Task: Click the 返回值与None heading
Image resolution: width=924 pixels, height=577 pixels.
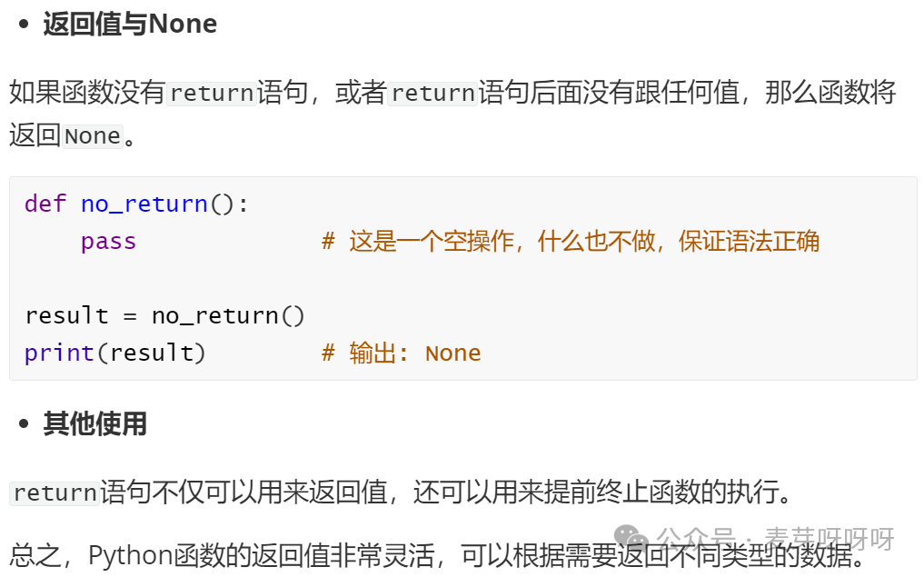Action: click(130, 25)
